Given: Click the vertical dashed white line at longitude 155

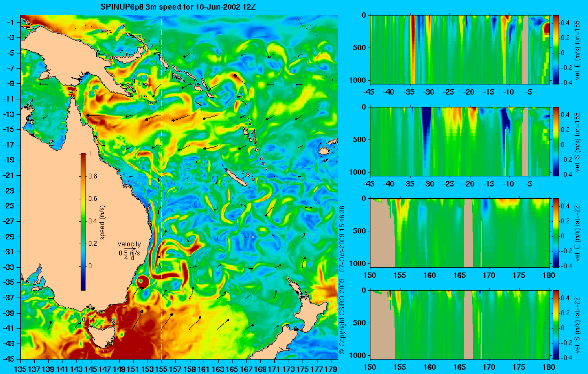Looking at the screenshot, I should [161, 187].
